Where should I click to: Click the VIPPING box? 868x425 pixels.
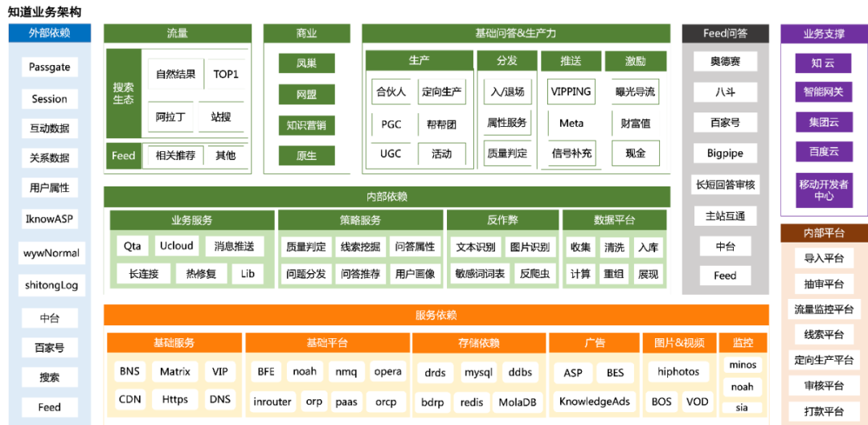[x=571, y=92]
